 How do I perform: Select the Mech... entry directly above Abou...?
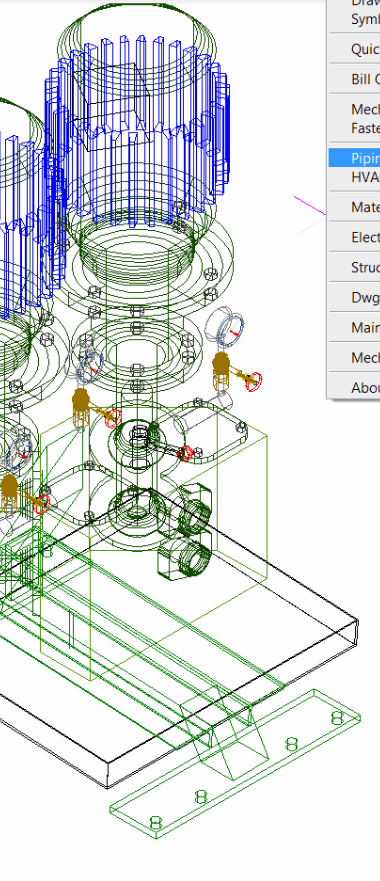(354, 357)
